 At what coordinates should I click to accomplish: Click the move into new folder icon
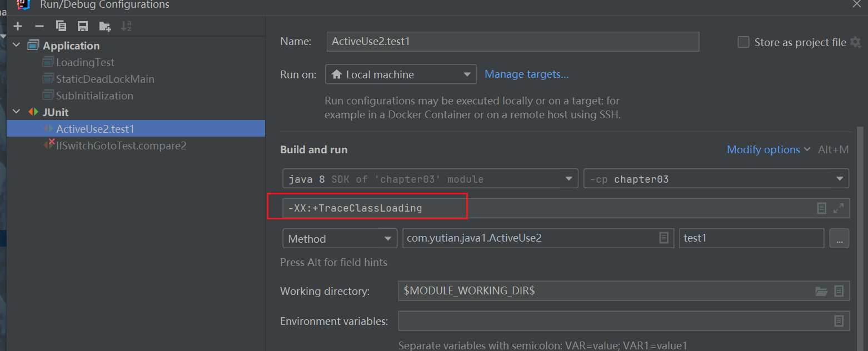click(x=104, y=26)
